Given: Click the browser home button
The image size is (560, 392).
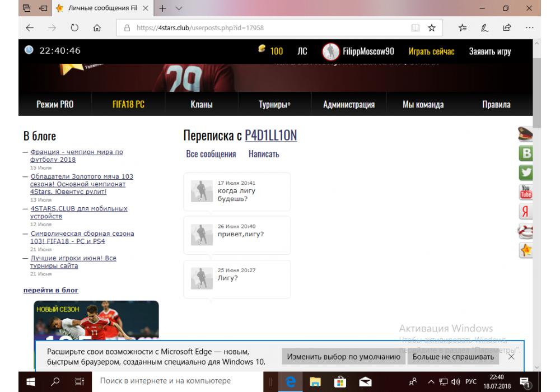Looking at the screenshot, I should tap(97, 28).
